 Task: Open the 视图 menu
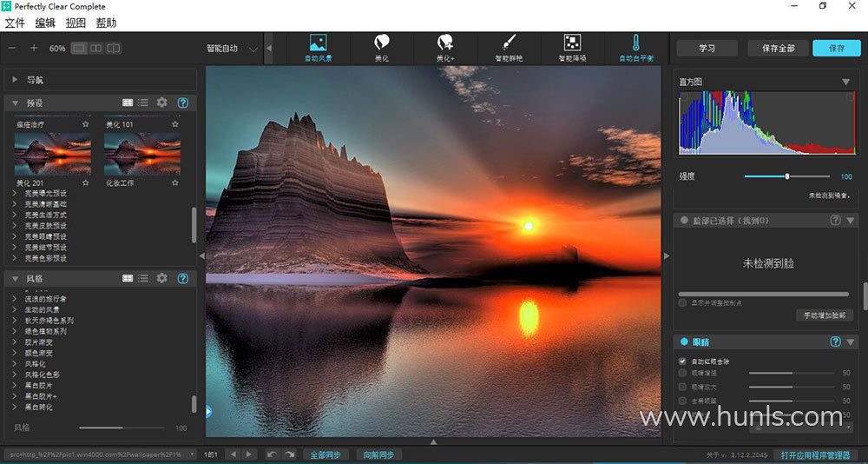coord(76,23)
